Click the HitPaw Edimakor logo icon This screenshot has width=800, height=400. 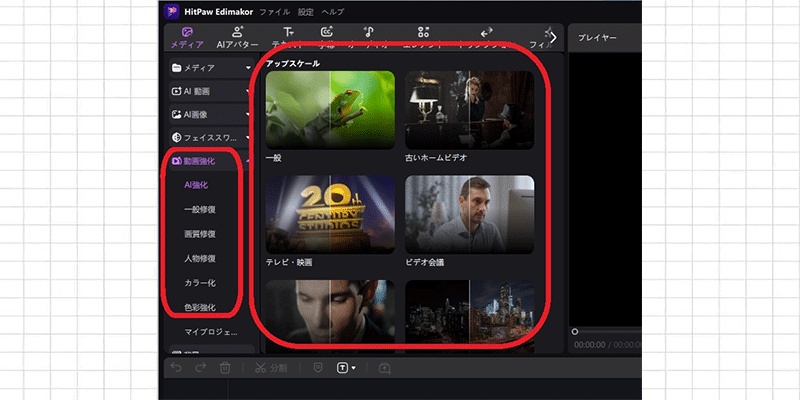pyautogui.click(x=171, y=11)
